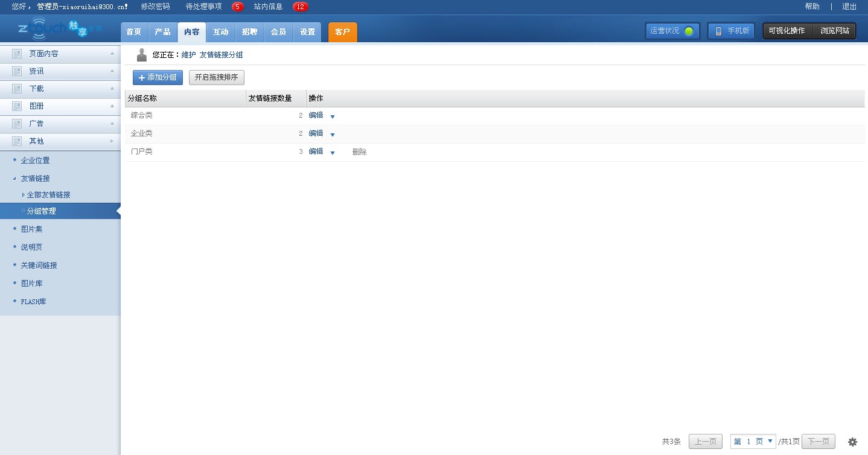This screenshot has height=455, width=868.
Task: Click 删除 link for 门户类 group
Action: [359, 152]
